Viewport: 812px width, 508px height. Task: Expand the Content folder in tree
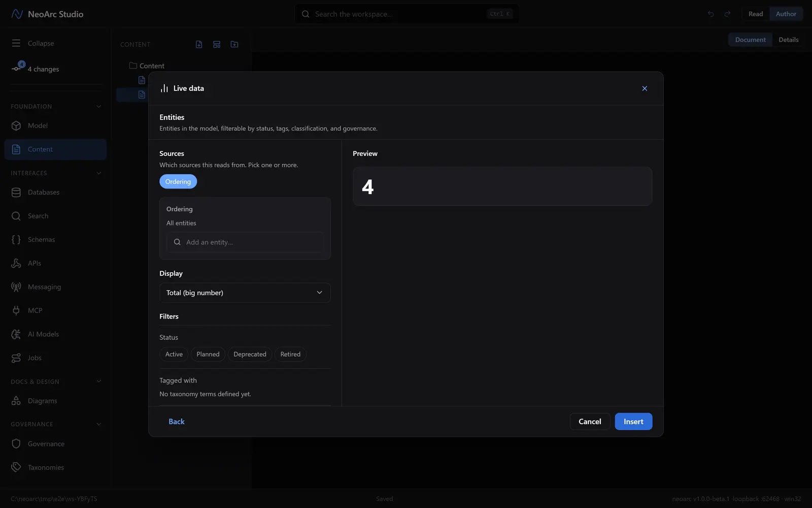147,66
